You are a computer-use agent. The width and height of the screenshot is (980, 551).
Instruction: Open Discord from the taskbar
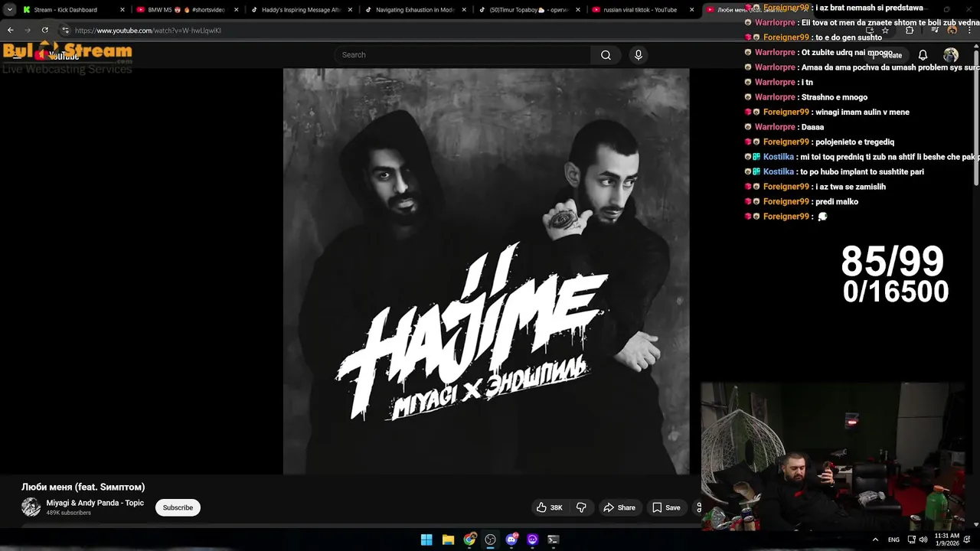511,540
